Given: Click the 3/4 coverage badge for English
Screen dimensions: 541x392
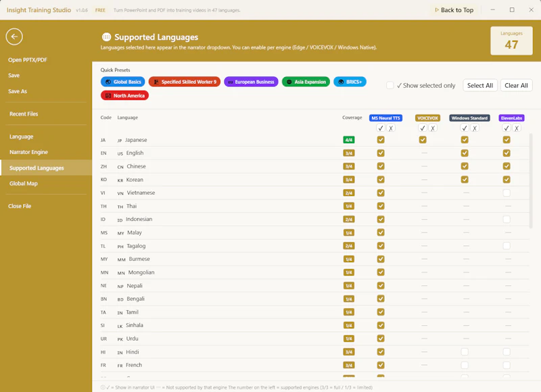Looking at the screenshot, I should pyautogui.click(x=349, y=153).
